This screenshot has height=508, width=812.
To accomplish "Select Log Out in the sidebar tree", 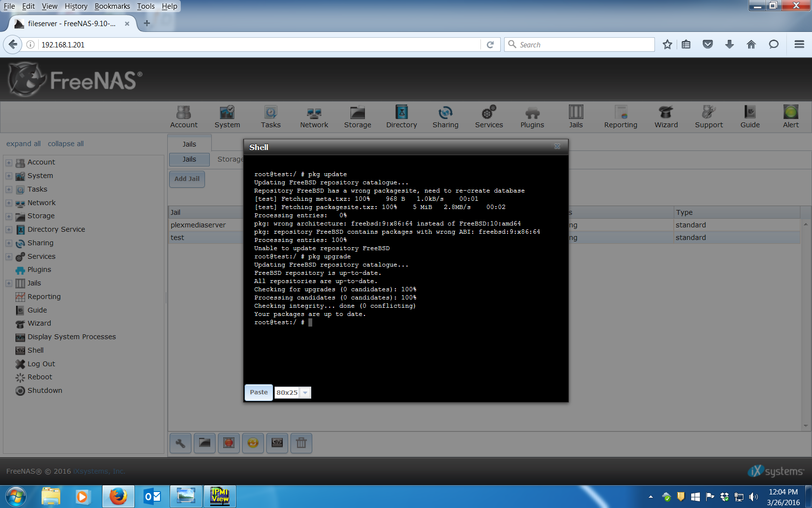I will click(41, 364).
